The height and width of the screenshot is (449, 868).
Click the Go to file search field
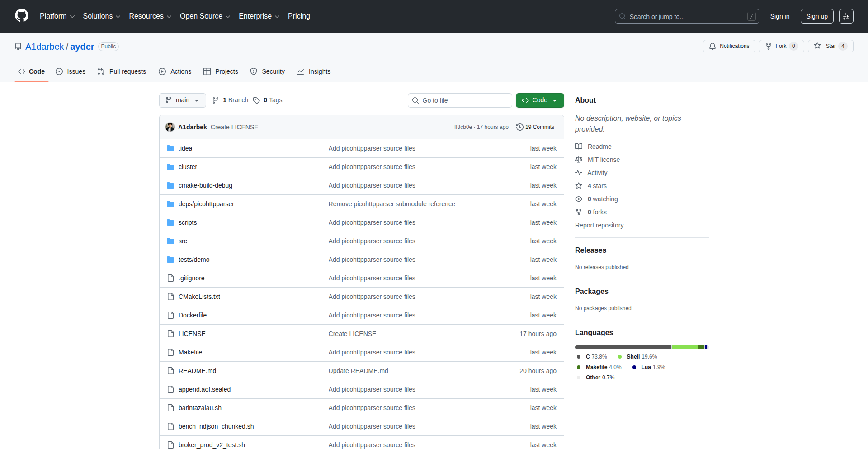pyautogui.click(x=460, y=100)
